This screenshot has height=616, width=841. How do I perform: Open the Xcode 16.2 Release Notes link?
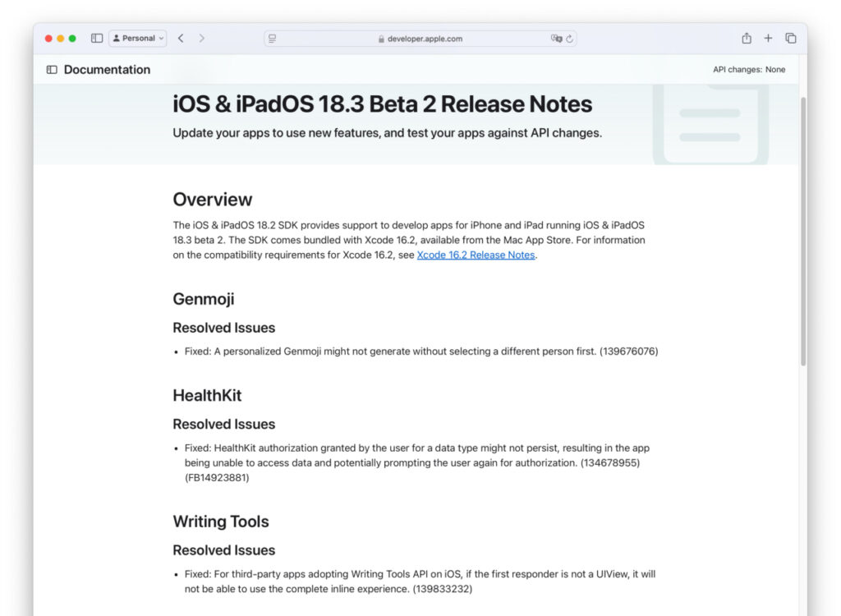(x=475, y=255)
